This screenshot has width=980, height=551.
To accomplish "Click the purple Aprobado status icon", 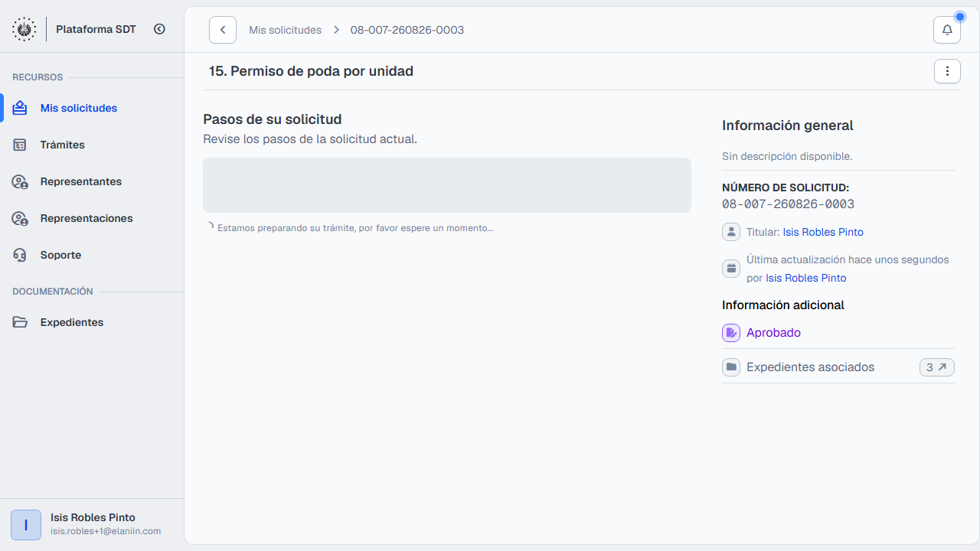I will (x=731, y=333).
